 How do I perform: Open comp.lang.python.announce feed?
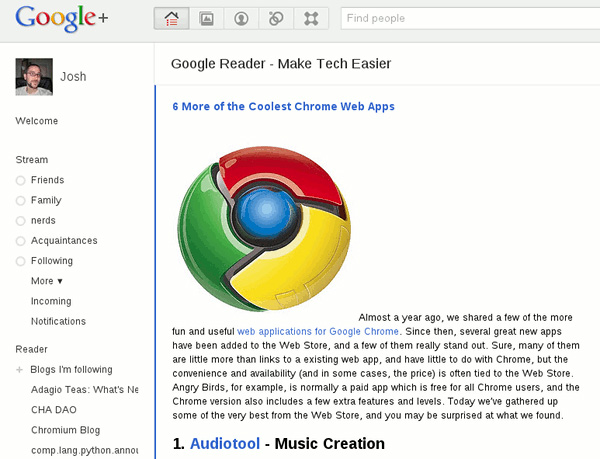(x=85, y=450)
